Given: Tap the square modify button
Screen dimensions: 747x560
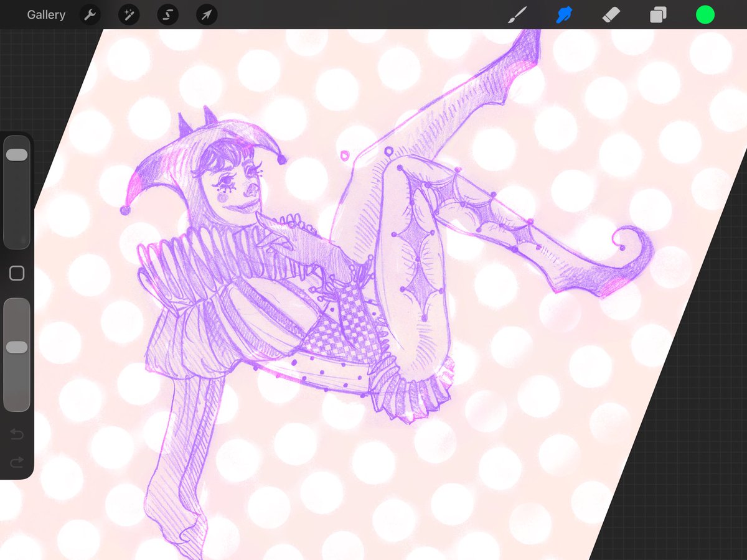Looking at the screenshot, I should point(17,273).
